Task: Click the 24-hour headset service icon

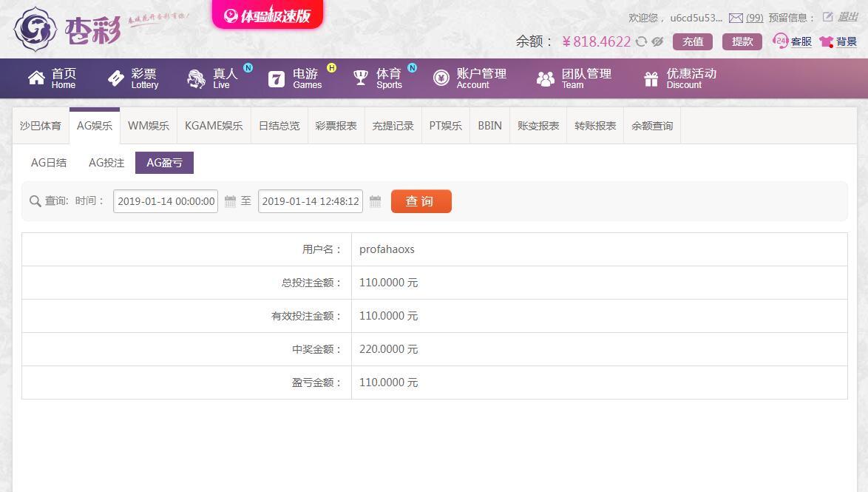Action: pos(781,41)
